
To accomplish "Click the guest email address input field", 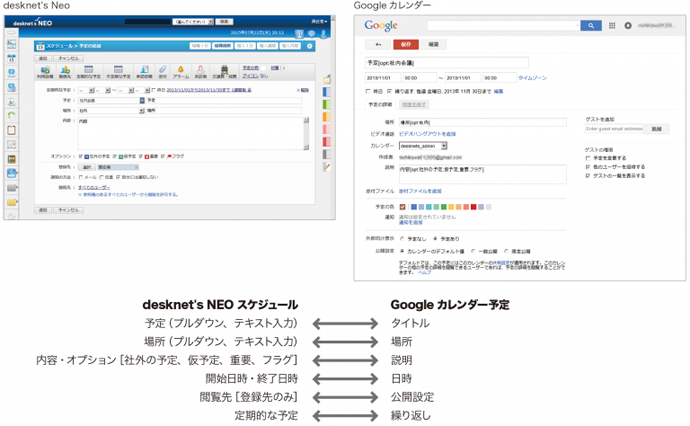I will tap(615, 129).
